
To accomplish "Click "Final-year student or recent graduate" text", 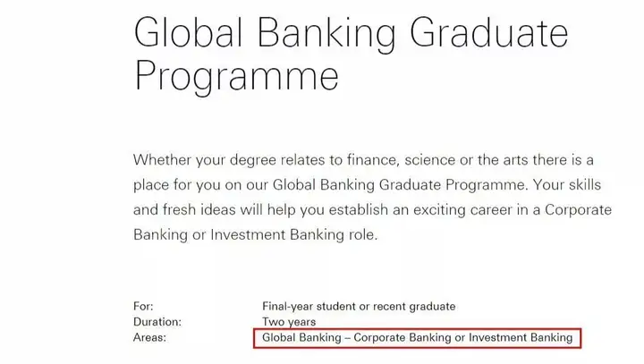I will click(x=359, y=307).
